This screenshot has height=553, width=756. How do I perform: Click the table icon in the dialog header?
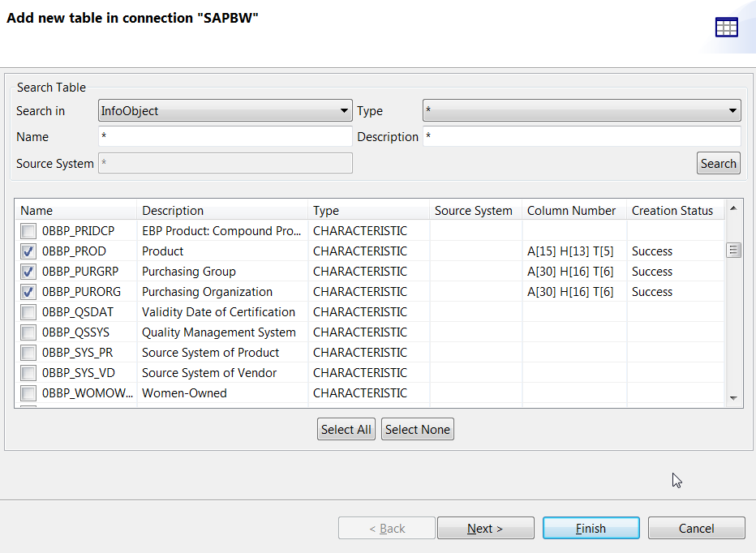click(x=727, y=27)
